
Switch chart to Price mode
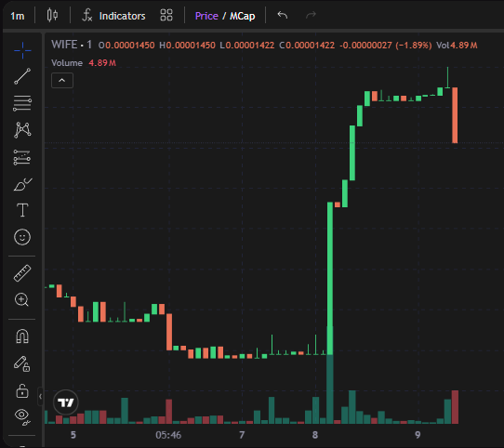pyautogui.click(x=206, y=16)
